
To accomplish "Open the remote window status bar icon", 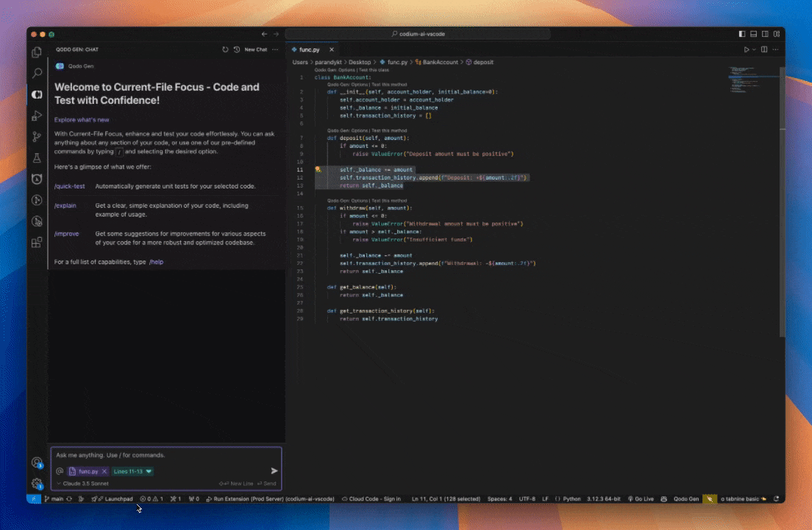I will [x=34, y=499].
